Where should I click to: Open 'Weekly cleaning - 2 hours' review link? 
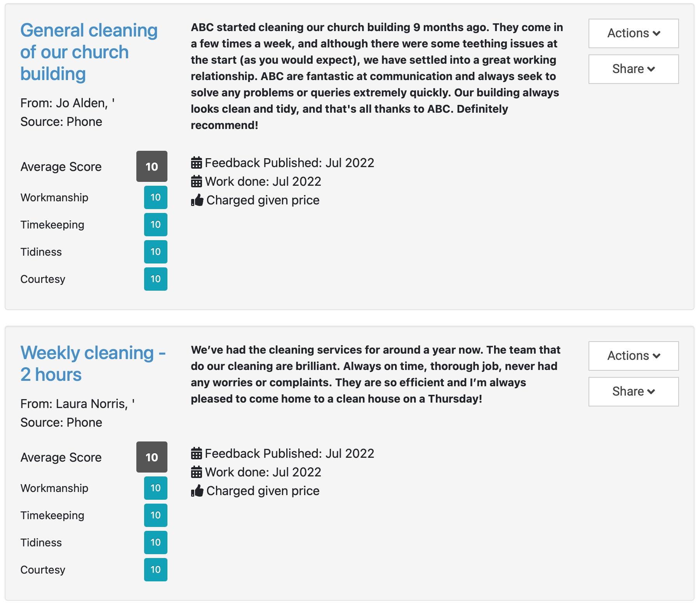(92, 364)
